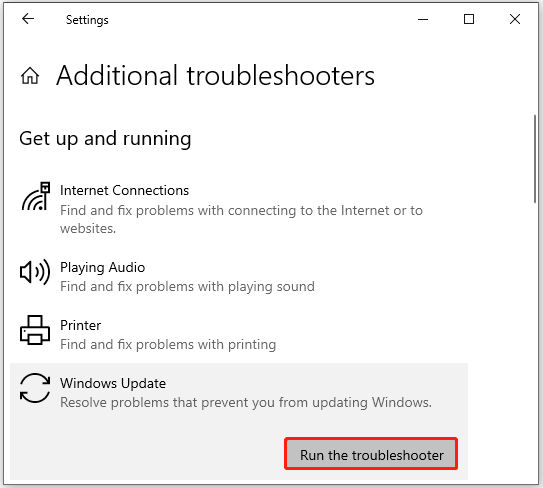
Task: Click the Internet Connections Wi-Fi icon
Action: pos(36,196)
